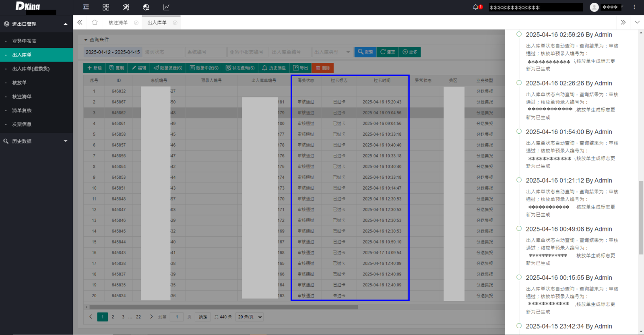Click the horizontal table scrollbar
Viewport: 644px width, 335px height.
[x=221, y=307]
